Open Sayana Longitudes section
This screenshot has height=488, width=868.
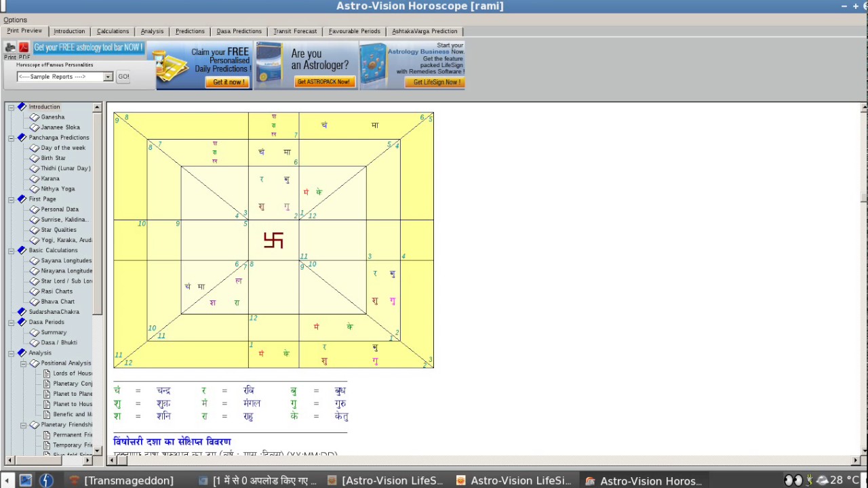click(x=66, y=261)
